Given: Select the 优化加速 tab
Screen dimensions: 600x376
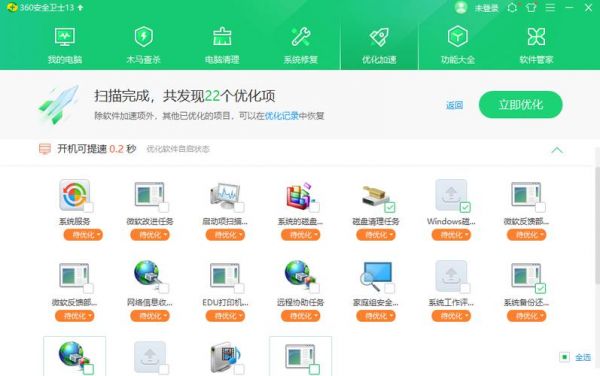Looking at the screenshot, I should pos(379,45).
